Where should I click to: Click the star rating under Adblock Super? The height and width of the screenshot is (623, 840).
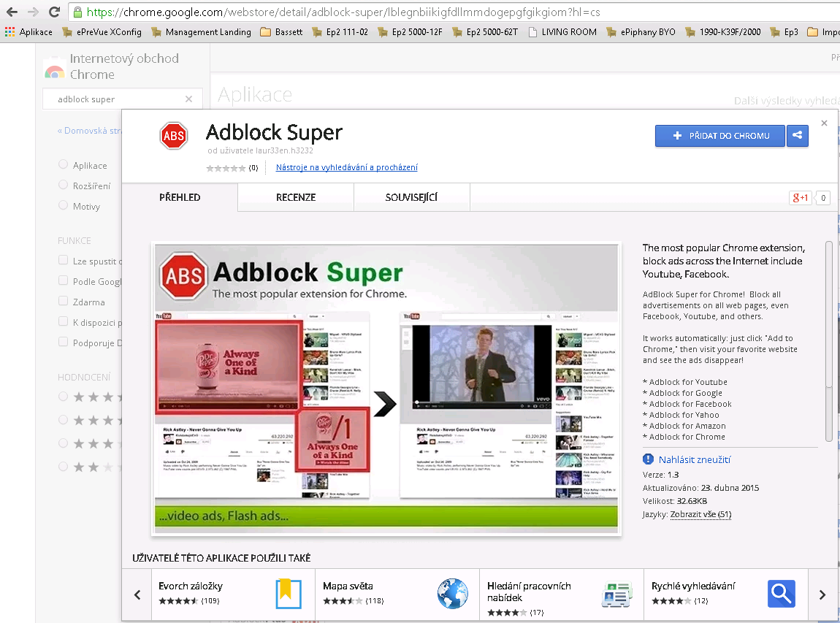tap(226, 168)
